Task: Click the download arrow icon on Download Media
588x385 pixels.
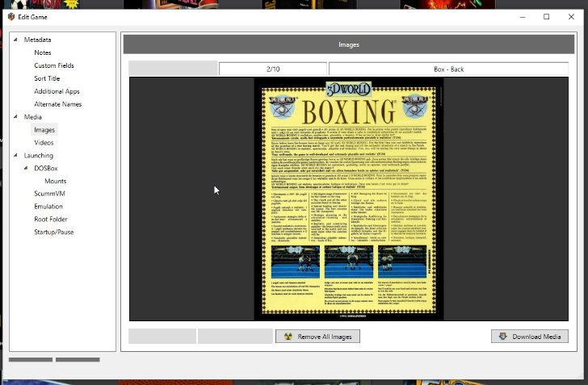Action: tap(502, 337)
